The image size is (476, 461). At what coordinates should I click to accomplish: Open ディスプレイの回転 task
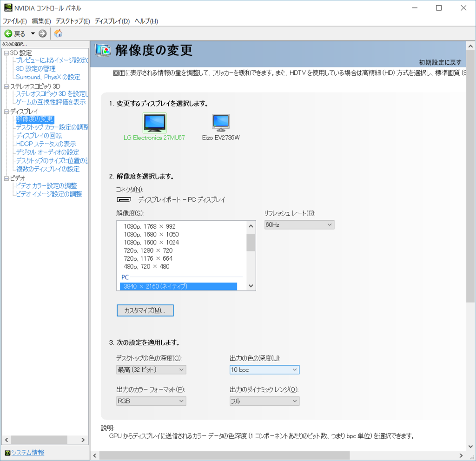(39, 136)
